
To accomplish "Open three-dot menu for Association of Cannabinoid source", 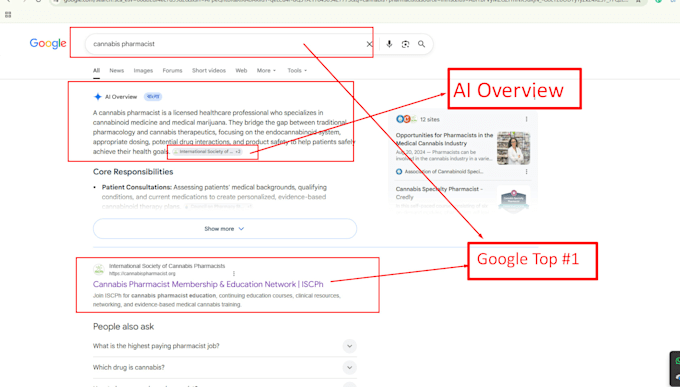I will pyautogui.click(x=526, y=172).
